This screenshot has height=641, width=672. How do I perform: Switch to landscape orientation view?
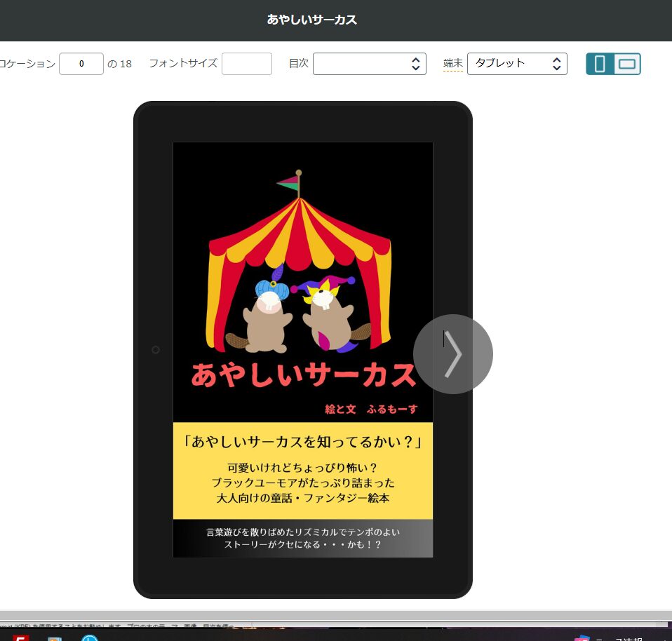click(627, 64)
